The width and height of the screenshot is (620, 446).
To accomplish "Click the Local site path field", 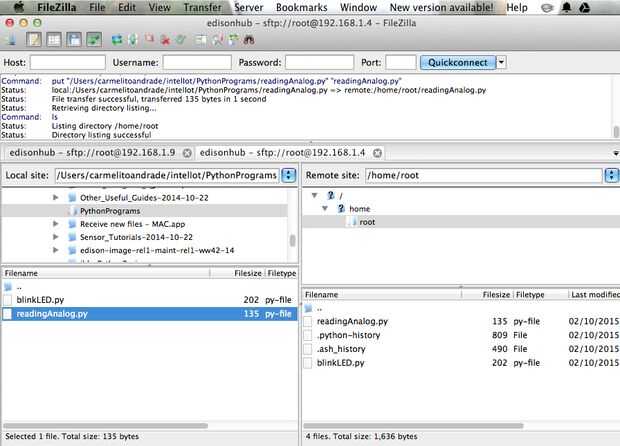I will click(167, 175).
